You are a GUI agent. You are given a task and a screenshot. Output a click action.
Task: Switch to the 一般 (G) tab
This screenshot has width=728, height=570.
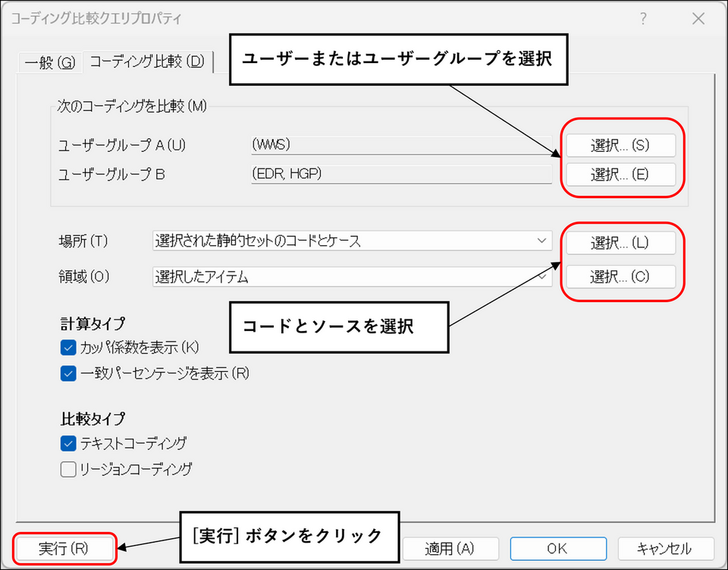50,62
